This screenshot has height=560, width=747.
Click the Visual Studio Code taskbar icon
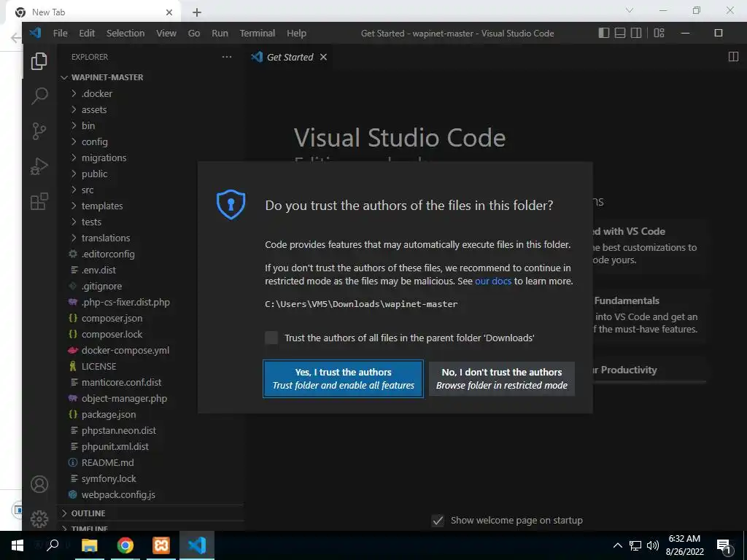pyautogui.click(x=197, y=545)
